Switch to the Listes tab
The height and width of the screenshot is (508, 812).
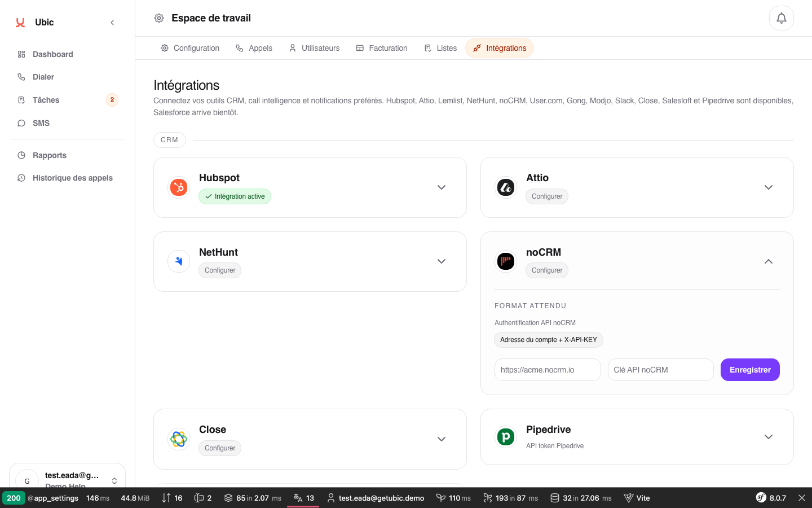click(440, 48)
